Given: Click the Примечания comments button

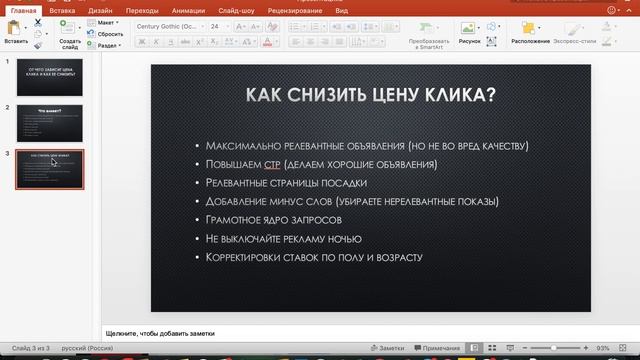Looking at the screenshot, I should 437,348.
